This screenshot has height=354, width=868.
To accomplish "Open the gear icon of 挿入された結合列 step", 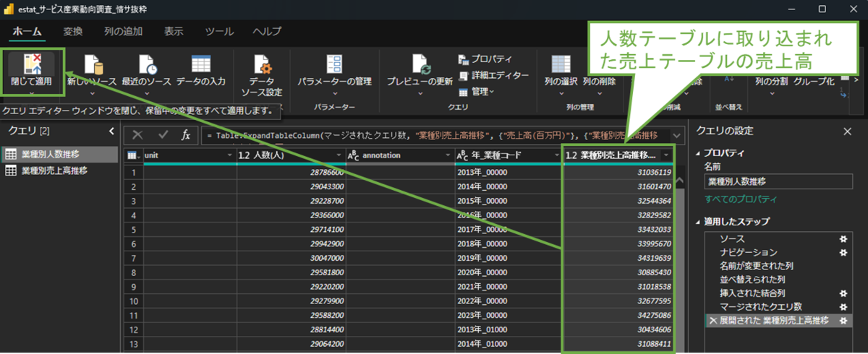I will point(842,293).
